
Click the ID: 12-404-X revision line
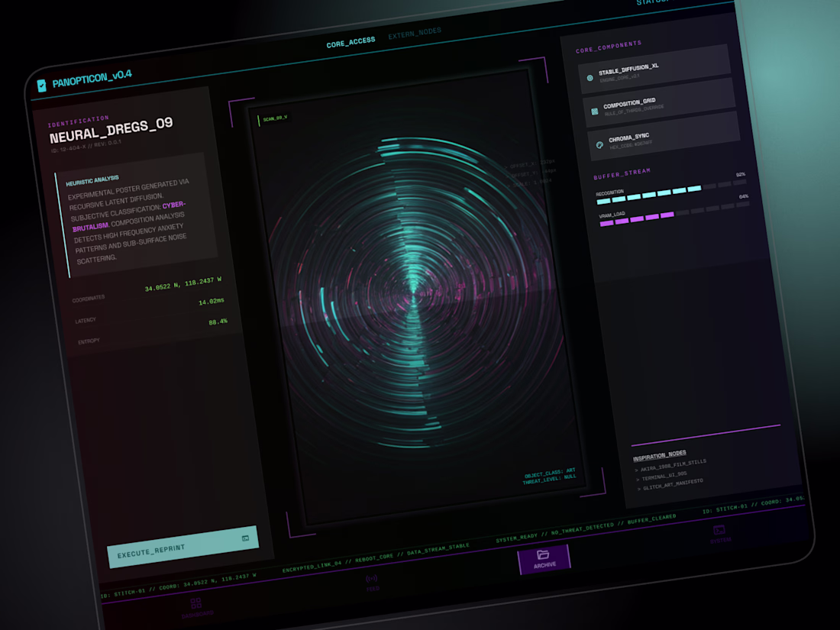pos(86,147)
